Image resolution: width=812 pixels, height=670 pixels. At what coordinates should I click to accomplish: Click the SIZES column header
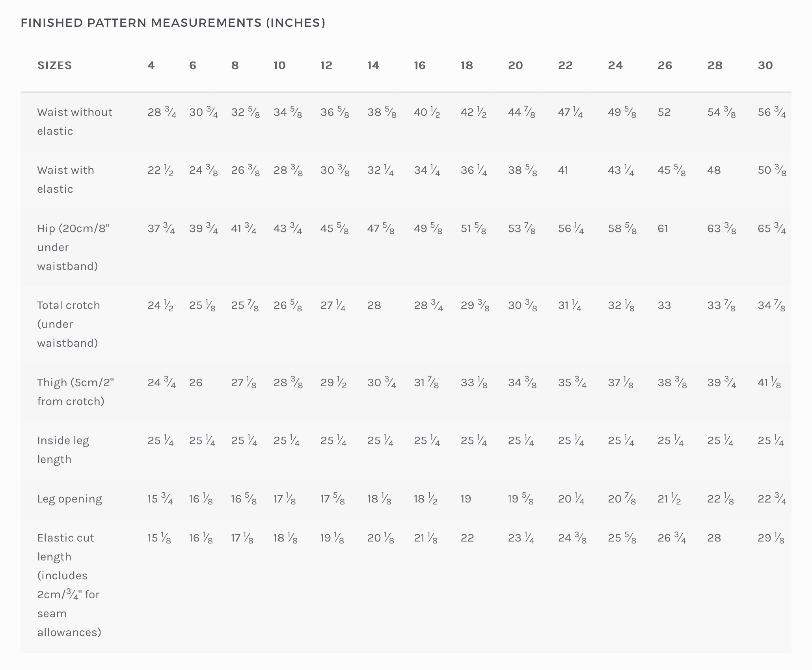coord(54,65)
